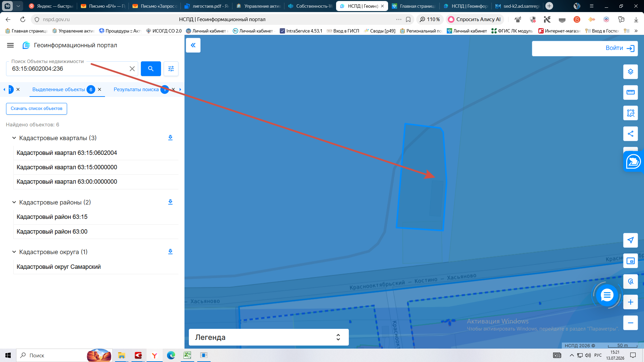Open the IntraService 4.53.1 bookmark
Viewport: 644px width, 362px height.
tap(301, 31)
